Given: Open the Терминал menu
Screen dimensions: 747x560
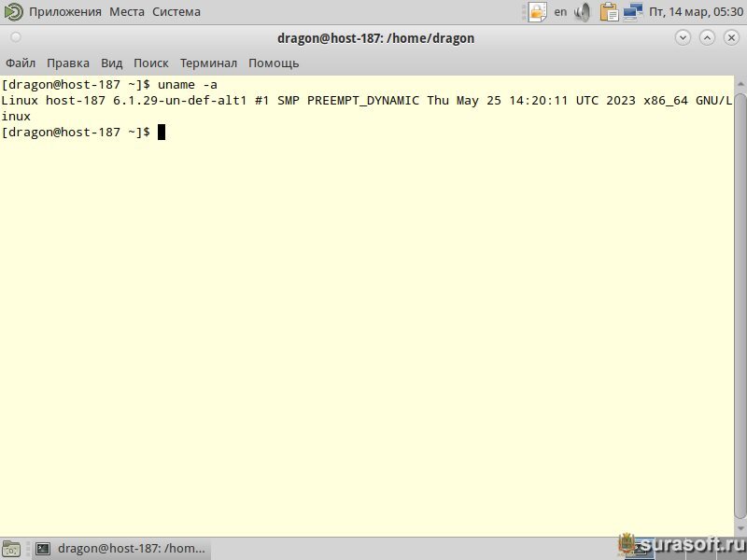Looking at the screenshot, I should (x=208, y=63).
